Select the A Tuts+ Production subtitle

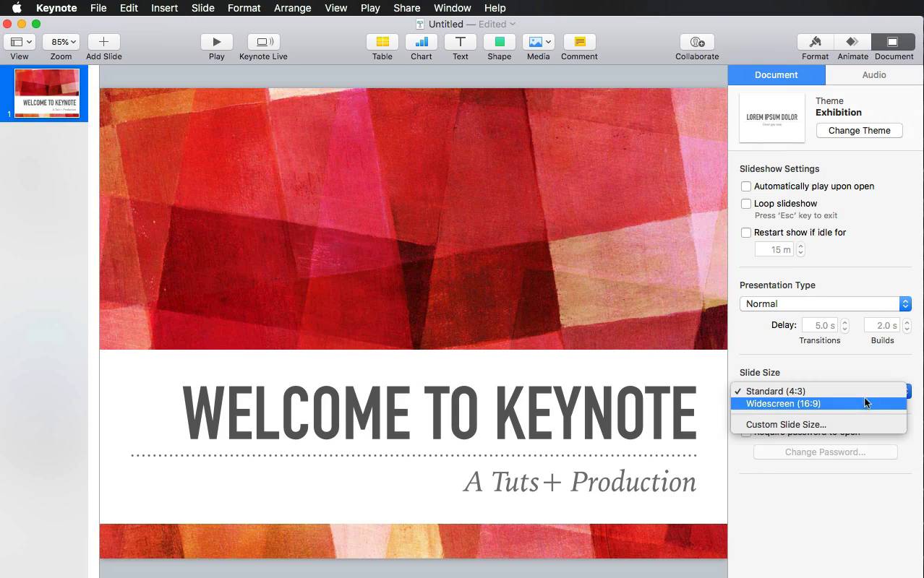[580, 482]
